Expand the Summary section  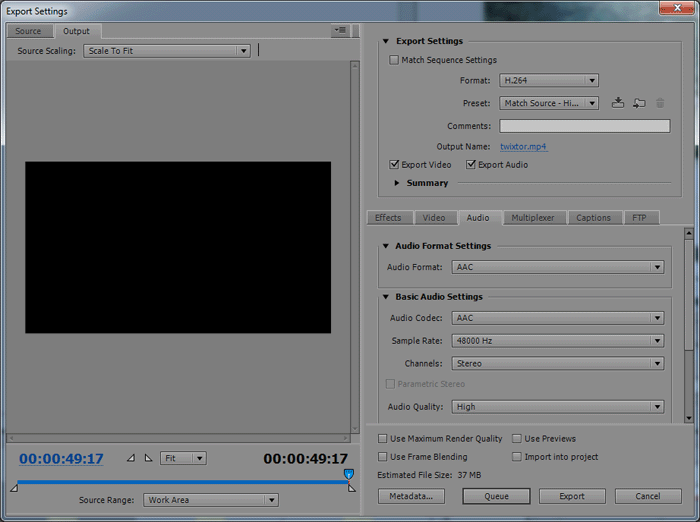[x=397, y=183]
